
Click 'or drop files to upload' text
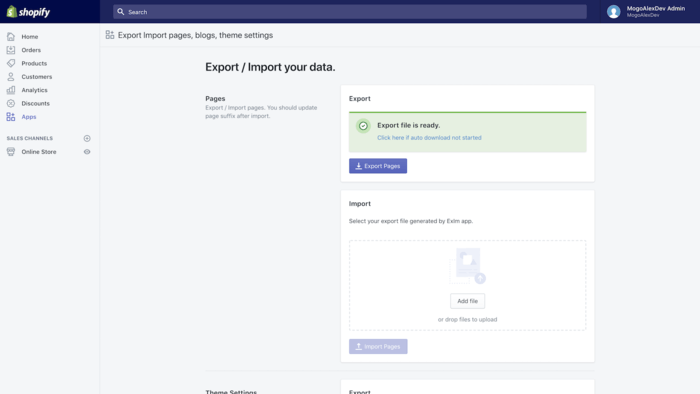pyautogui.click(x=467, y=319)
